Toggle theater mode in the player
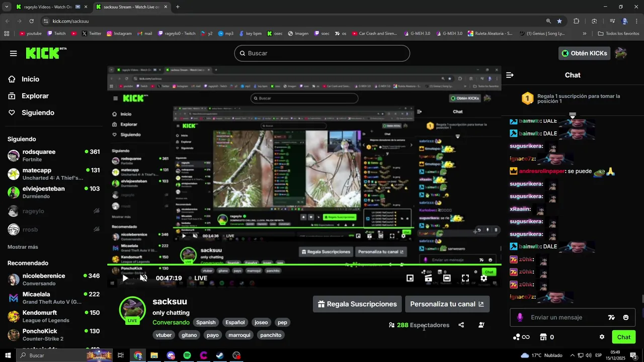 tap(447, 278)
